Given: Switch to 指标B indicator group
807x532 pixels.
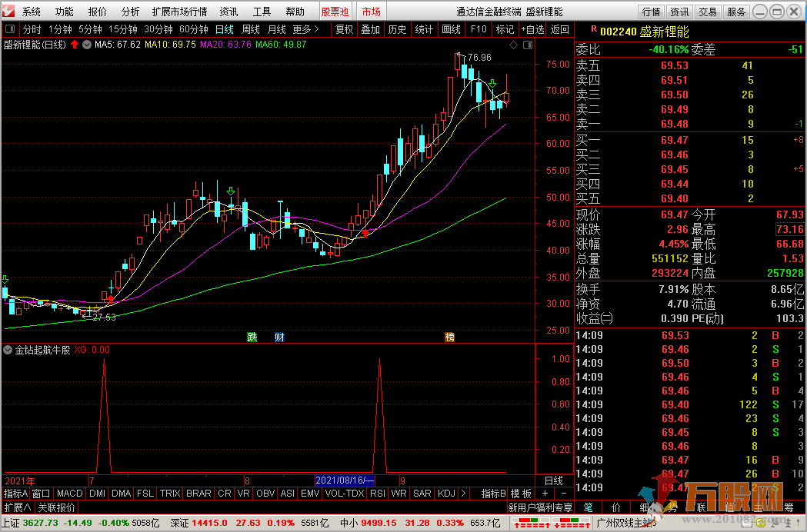Looking at the screenshot, I should tap(494, 494).
